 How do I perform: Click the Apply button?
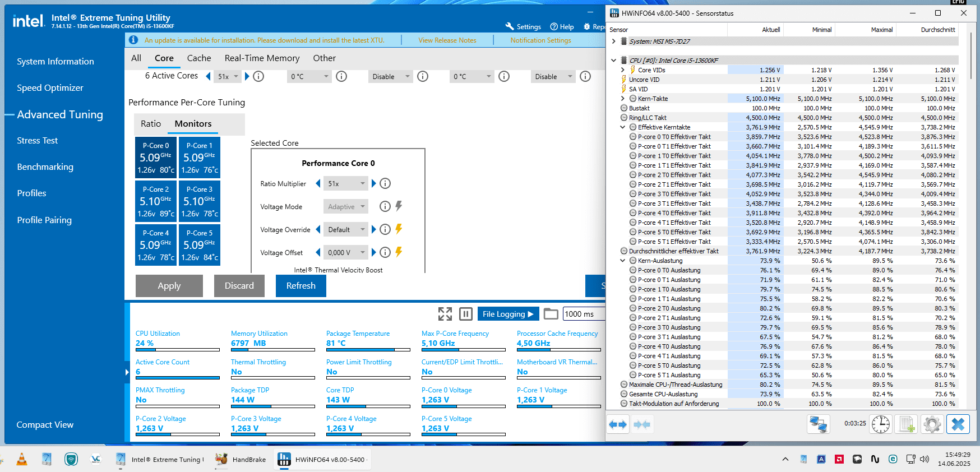(x=169, y=286)
